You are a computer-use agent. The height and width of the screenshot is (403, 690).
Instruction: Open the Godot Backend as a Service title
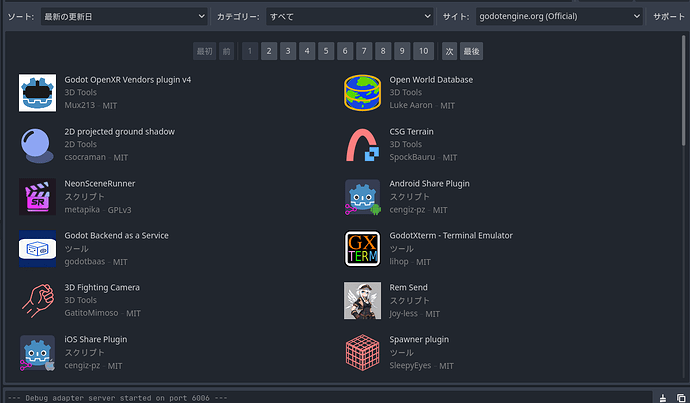[117, 235]
